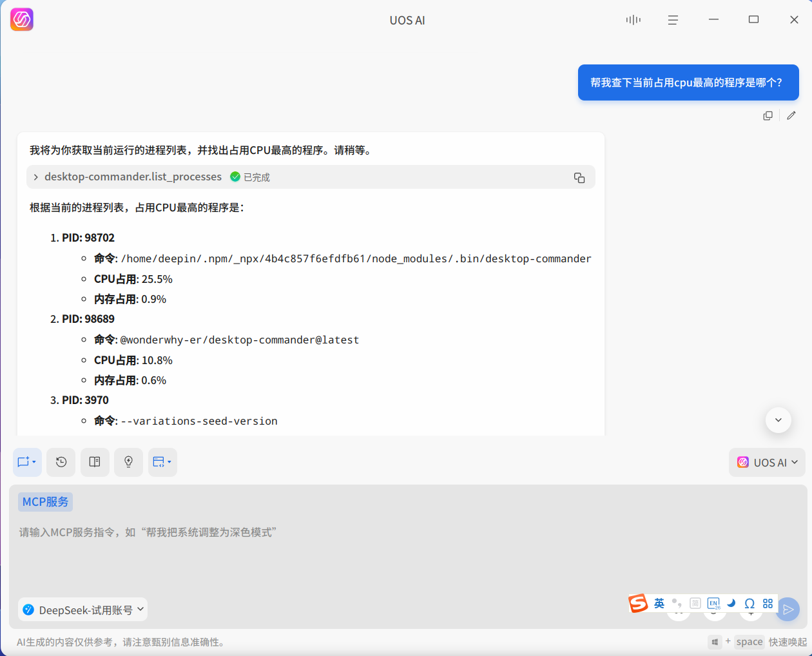The height and width of the screenshot is (656, 812).
Task: Click the Sogou input method S logo
Action: click(x=638, y=603)
